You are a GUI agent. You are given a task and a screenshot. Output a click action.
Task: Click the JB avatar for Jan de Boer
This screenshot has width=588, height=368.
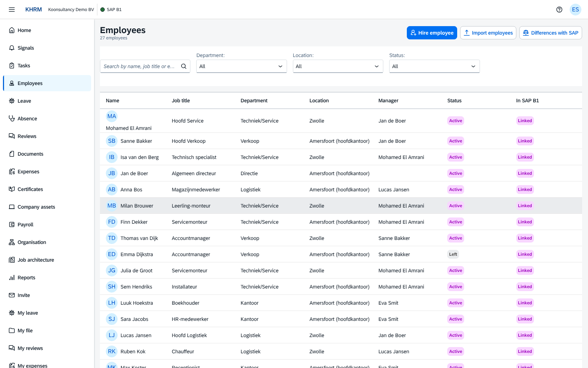(x=112, y=173)
